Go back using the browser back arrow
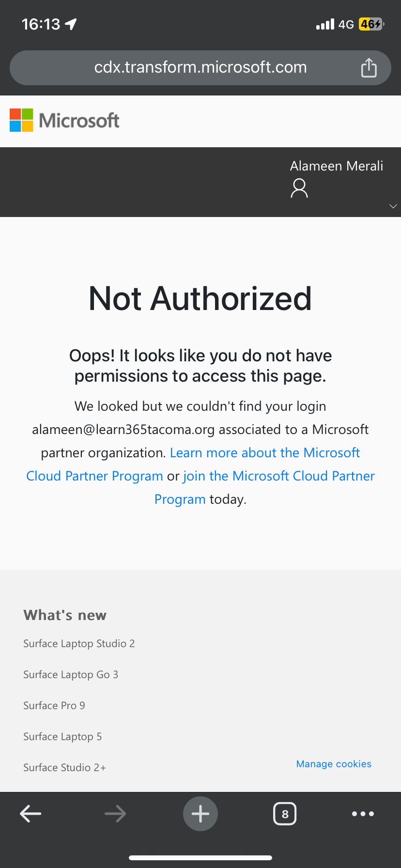The height and width of the screenshot is (868, 401). pyautogui.click(x=30, y=814)
